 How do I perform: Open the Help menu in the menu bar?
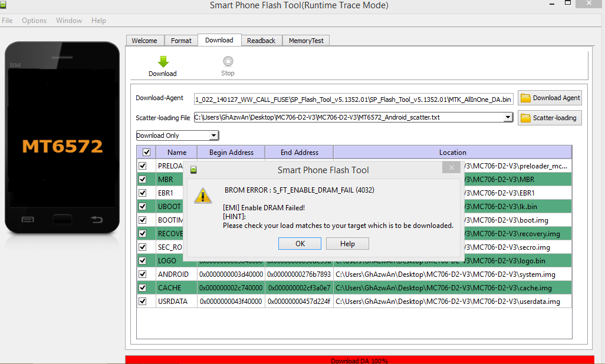[99, 21]
